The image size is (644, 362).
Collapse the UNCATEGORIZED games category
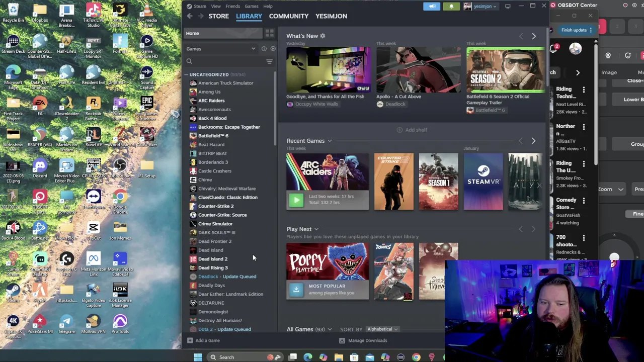[x=186, y=74]
